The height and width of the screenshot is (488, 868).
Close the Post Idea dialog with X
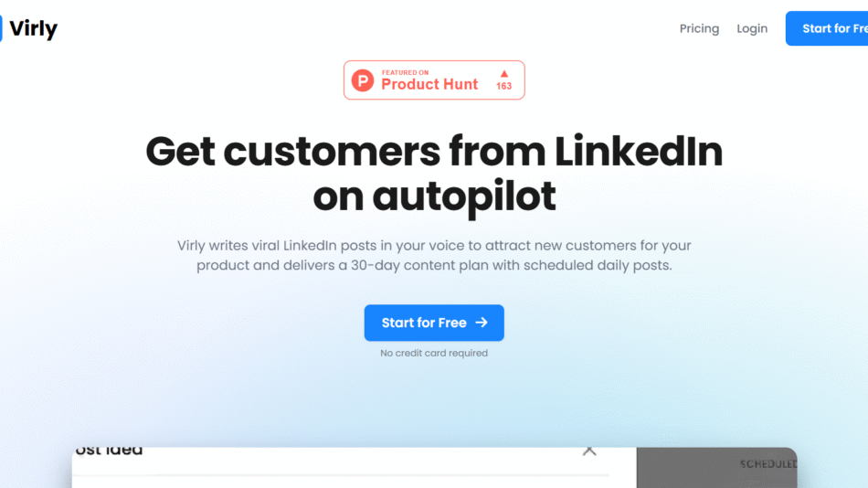click(589, 450)
